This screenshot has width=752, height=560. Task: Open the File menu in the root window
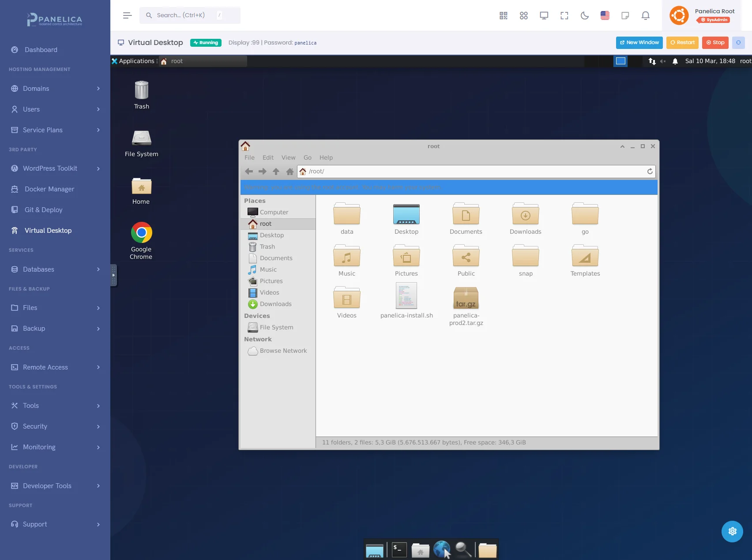point(249,157)
